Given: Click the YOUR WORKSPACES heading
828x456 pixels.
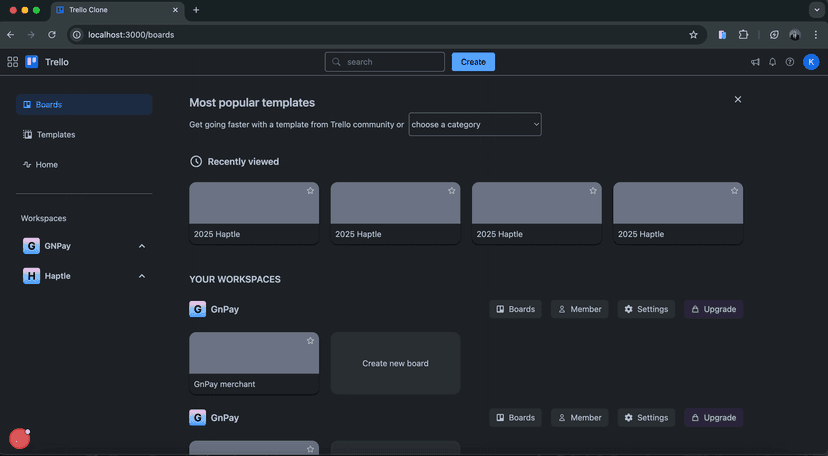Looking at the screenshot, I should [x=235, y=279].
